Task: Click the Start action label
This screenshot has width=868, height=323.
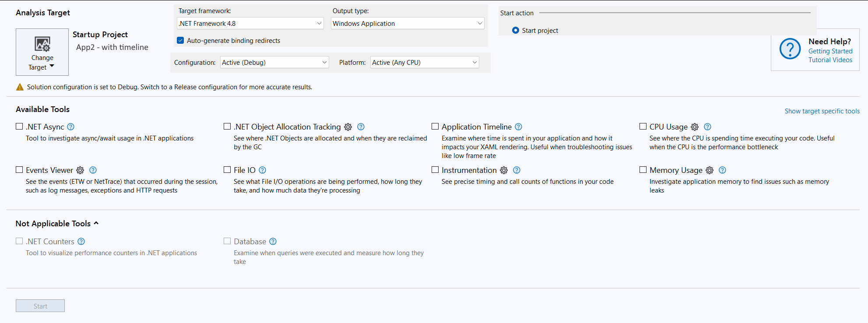Action: 517,13
